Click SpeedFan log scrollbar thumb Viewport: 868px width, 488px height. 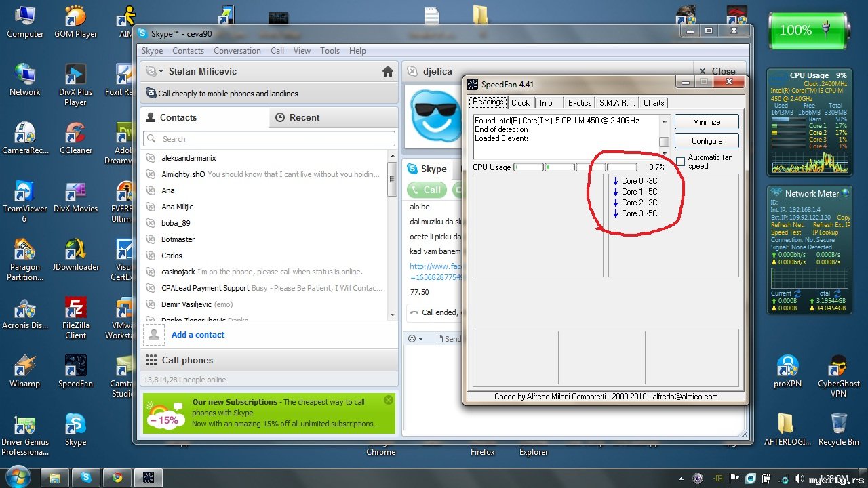(x=665, y=142)
